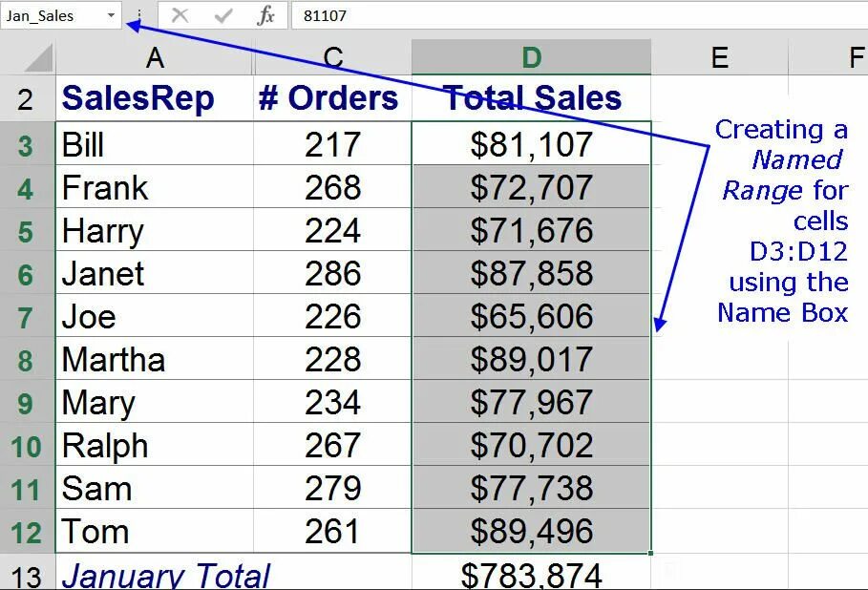Click the cell containing Martha
868x590 pixels.
[155, 360]
